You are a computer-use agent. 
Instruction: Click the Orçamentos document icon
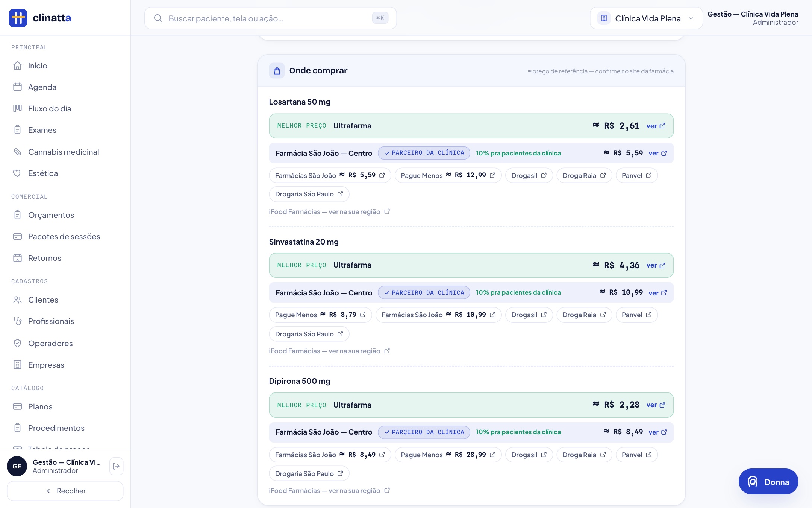pyautogui.click(x=17, y=215)
